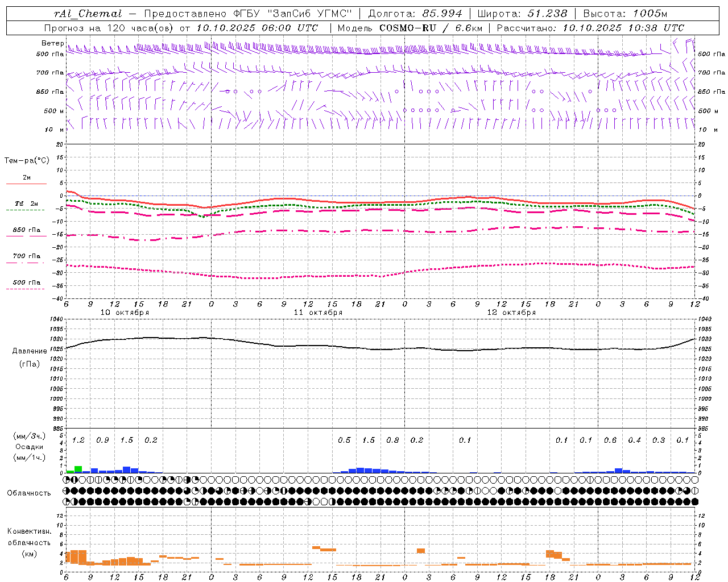Click the 0.3 precipitation value
Screen dimensions: 728x582
659,440
